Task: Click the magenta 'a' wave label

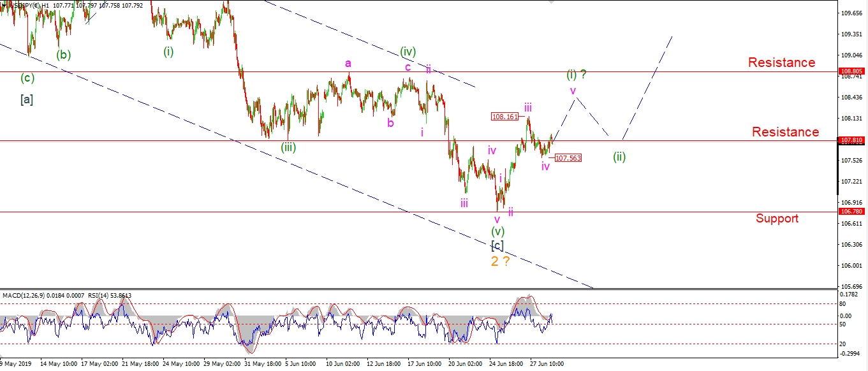Action: tap(348, 63)
